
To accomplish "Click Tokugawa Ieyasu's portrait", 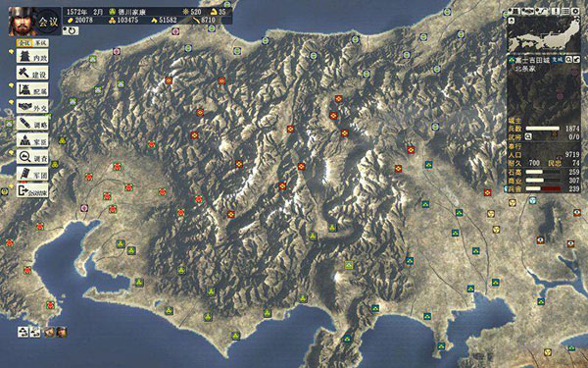I will point(23,21).
